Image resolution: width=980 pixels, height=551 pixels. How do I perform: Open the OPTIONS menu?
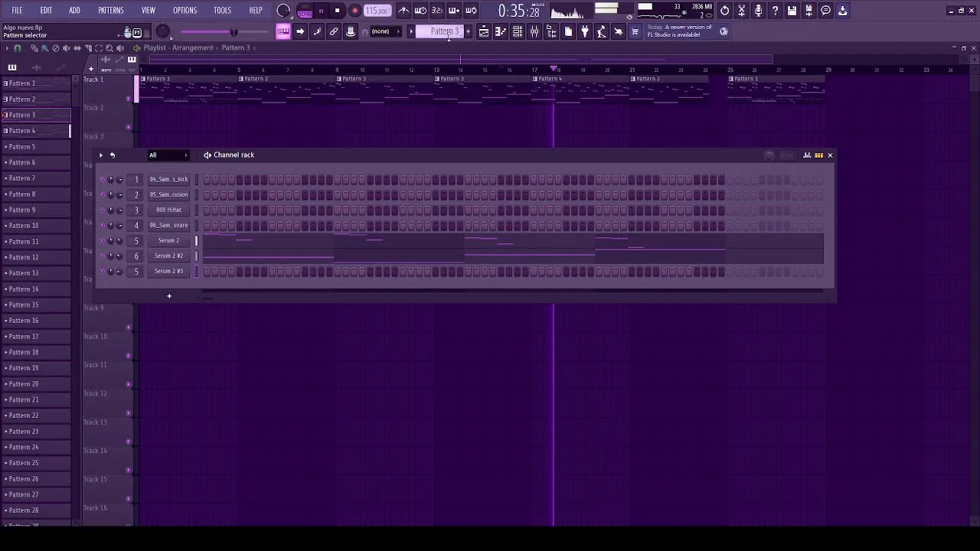tap(185, 11)
